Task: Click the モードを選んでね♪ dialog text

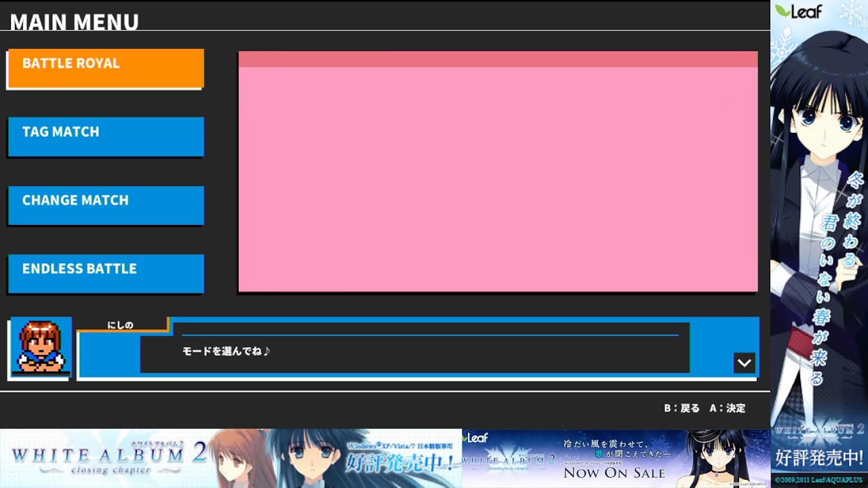Action: [226, 351]
